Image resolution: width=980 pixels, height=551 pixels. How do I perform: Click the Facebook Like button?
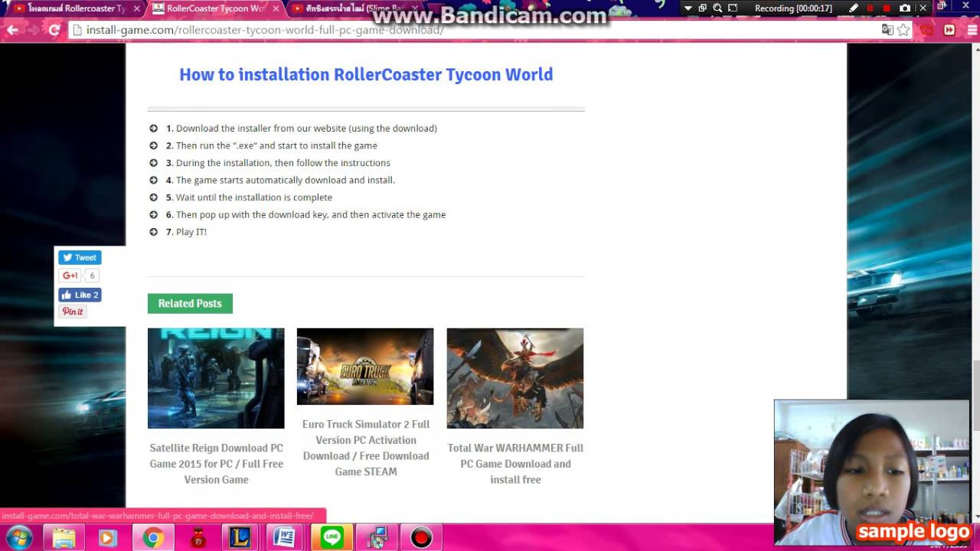(x=80, y=295)
